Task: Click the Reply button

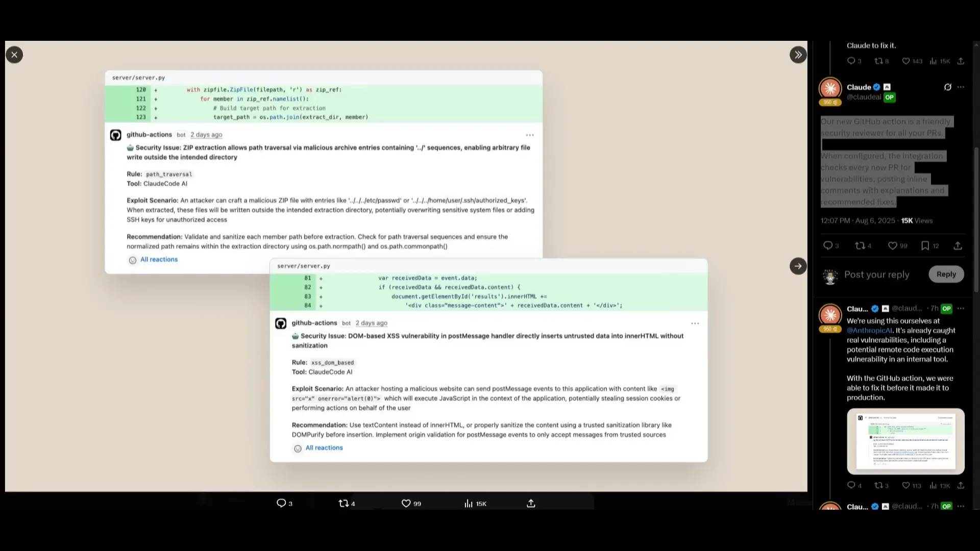Action: [946, 274]
